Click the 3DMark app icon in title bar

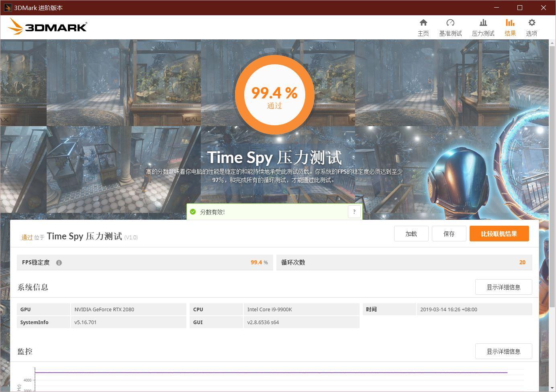[8, 8]
